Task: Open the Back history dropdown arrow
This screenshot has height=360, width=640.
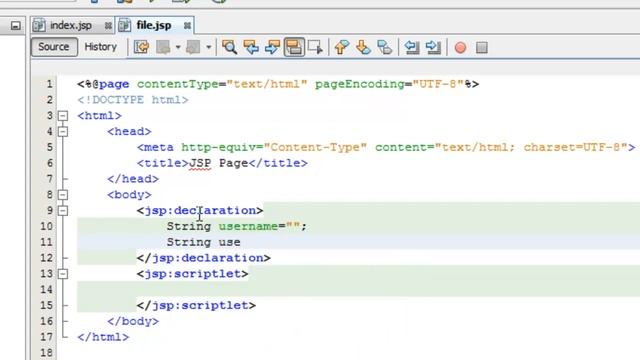Action: pyautogui.click(x=178, y=47)
